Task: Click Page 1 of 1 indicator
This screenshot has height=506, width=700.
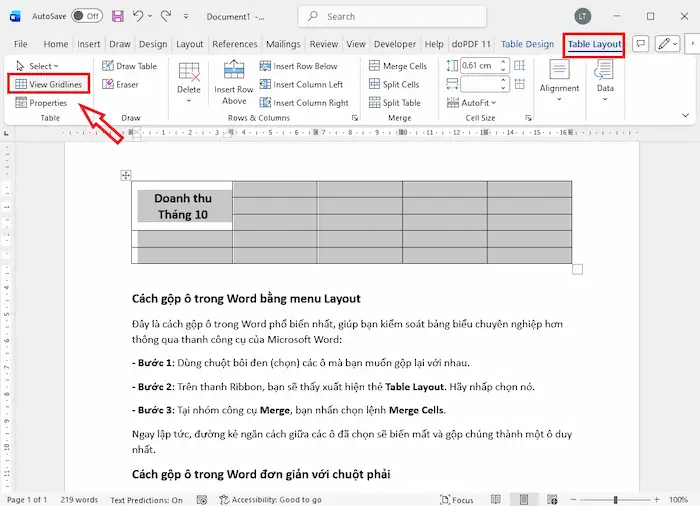Action: point(27,500)
